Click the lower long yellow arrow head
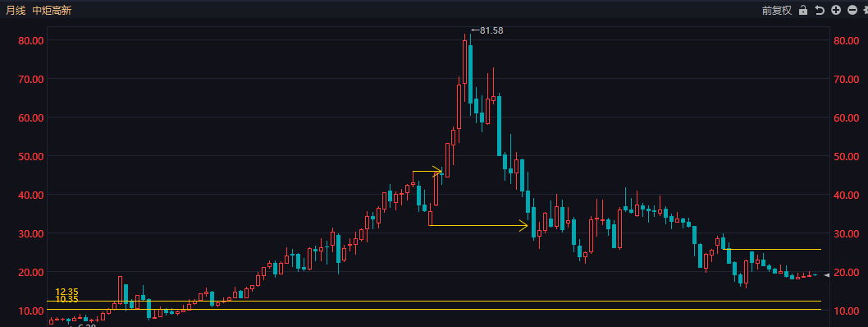Viewport: 868px width, 327px height. [523, 226]
